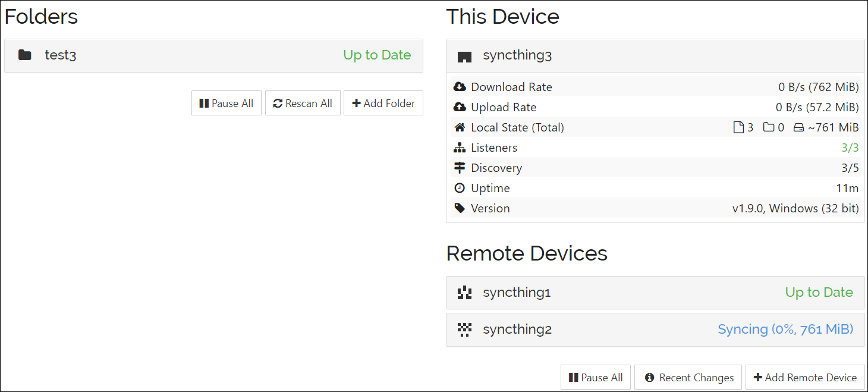Click the Upload Rate cloud icon

[460, 106]
